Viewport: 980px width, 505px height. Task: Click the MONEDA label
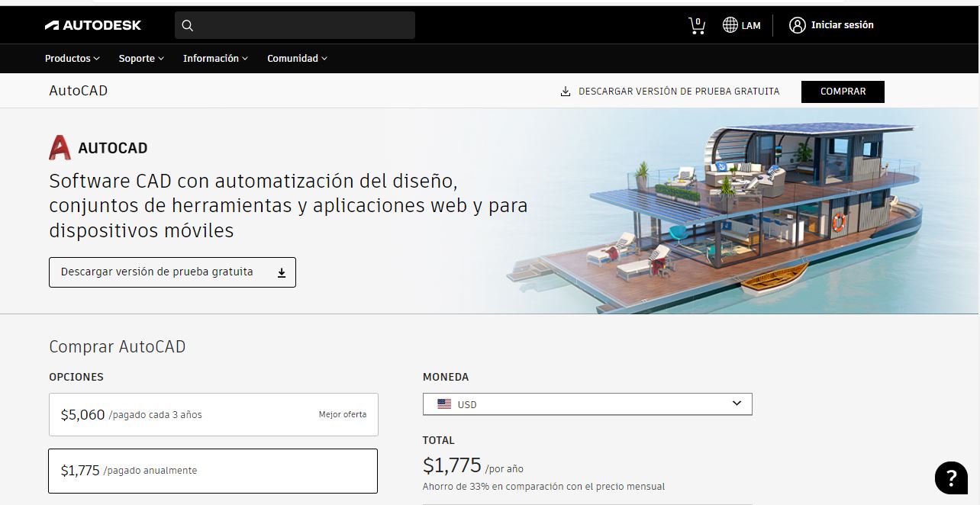[446, 377]
